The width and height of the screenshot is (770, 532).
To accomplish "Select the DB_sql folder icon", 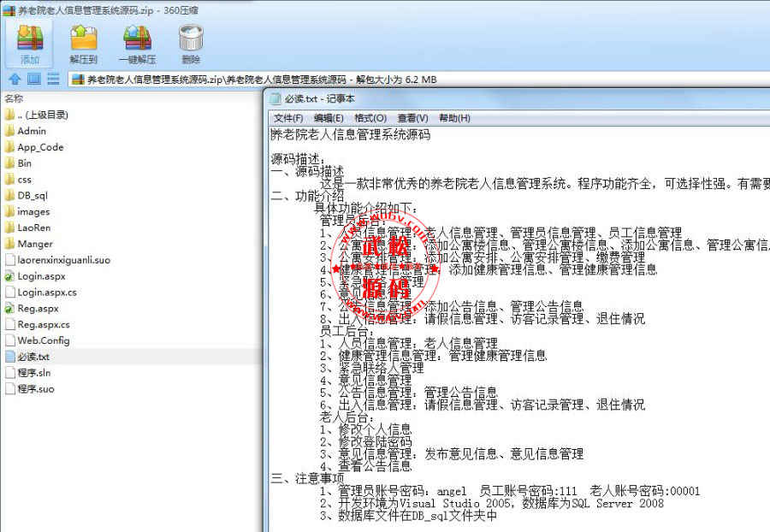I will pyautogui.click(x=9, y=195).
